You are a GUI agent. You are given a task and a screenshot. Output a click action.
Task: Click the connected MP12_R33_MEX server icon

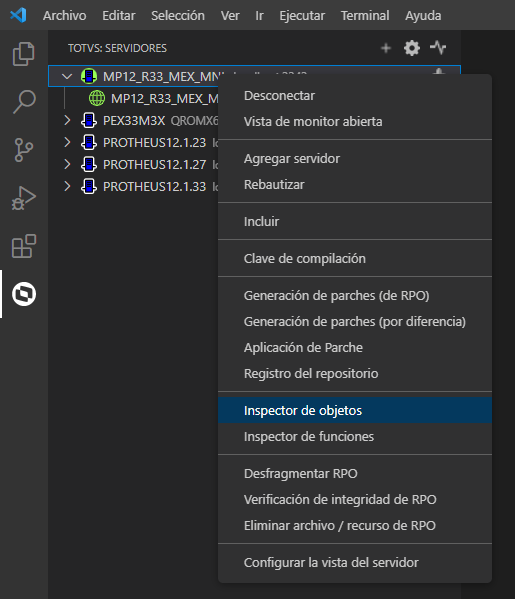pyautogui.click(x=89, y=76)
